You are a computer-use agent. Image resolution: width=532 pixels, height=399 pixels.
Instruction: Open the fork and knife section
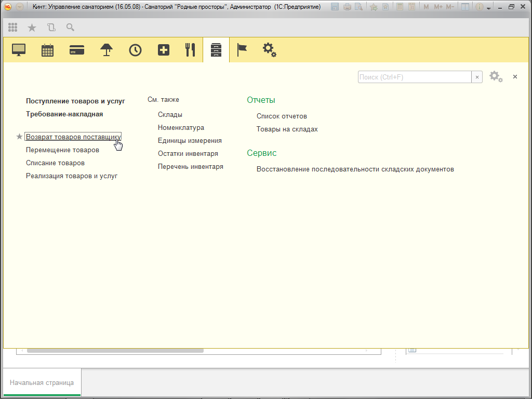(x=190, y=50)
